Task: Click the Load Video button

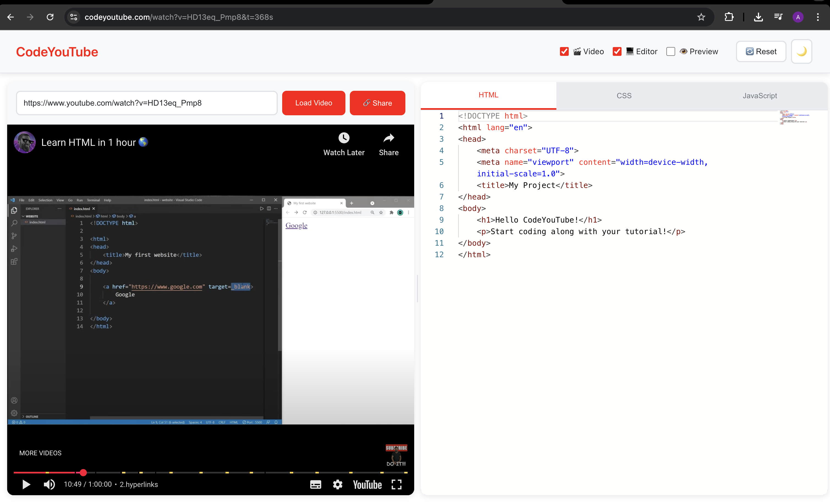Action: (x=313, y=103)
